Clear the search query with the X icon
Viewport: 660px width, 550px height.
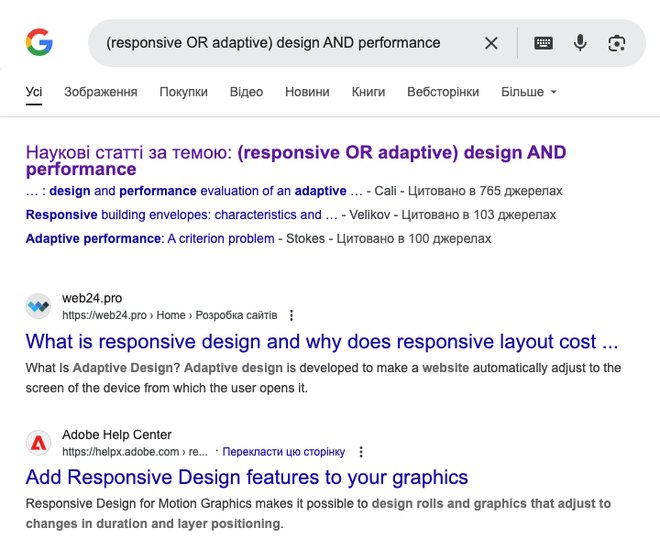point(491,43)
